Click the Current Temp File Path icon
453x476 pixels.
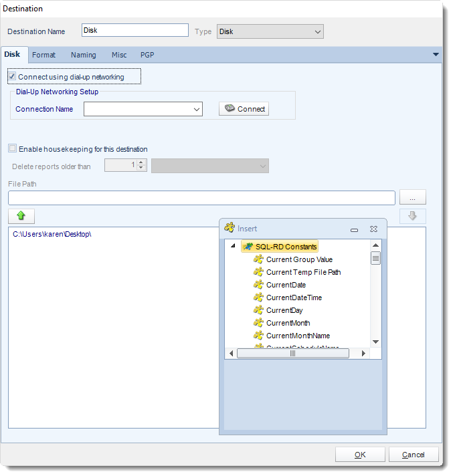(x=258, y=272)
